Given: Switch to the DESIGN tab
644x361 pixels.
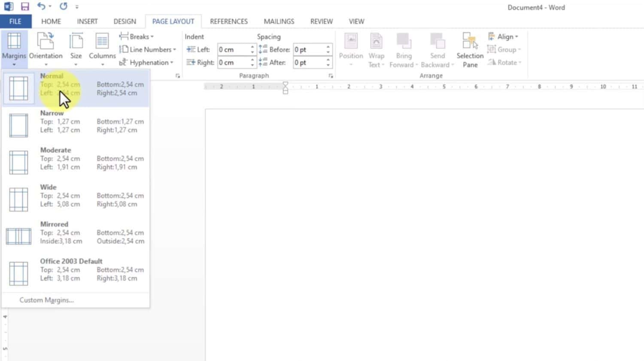Looking at the screenshot, I should [125, 21].
